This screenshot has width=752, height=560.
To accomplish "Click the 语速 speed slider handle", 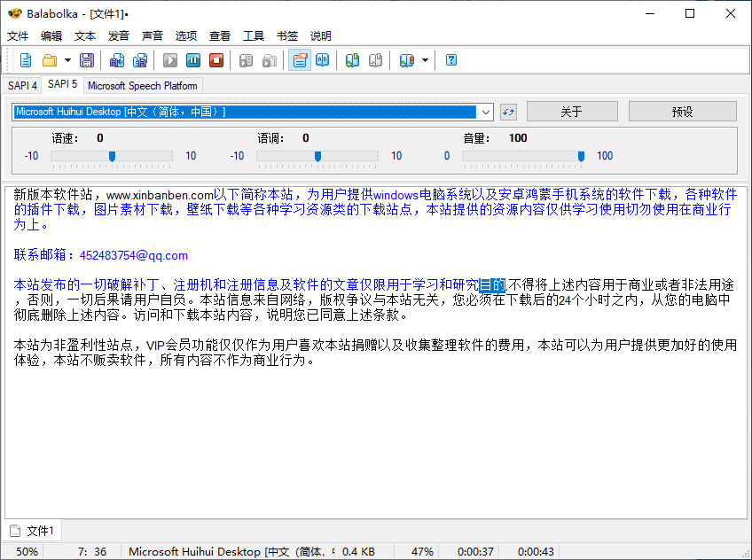I will point(113,156).
